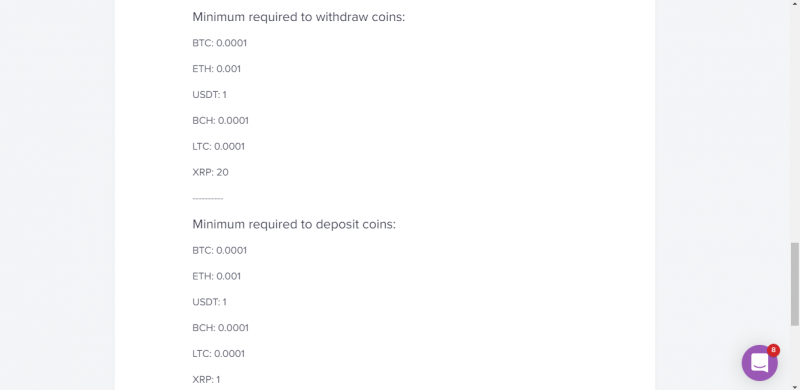The image size is (800, 390).
Task: Click the red notification badge showing 8
Action: pos(773,350)
